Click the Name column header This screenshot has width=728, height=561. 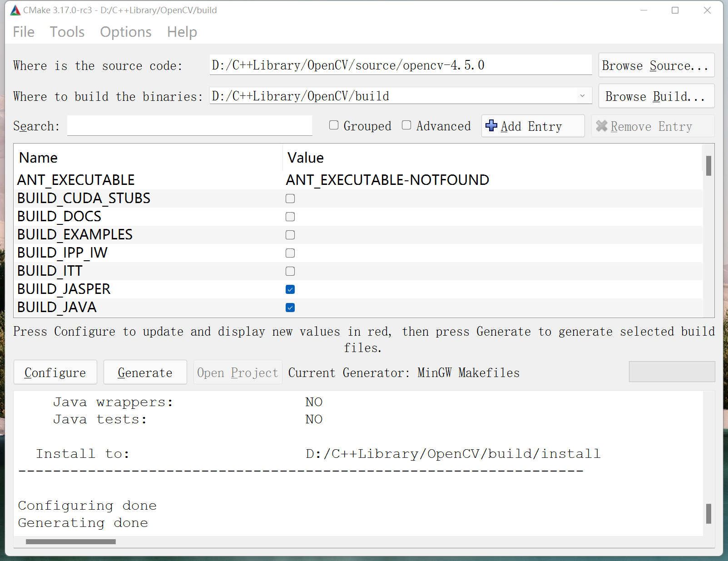click(x=39, y=158)
